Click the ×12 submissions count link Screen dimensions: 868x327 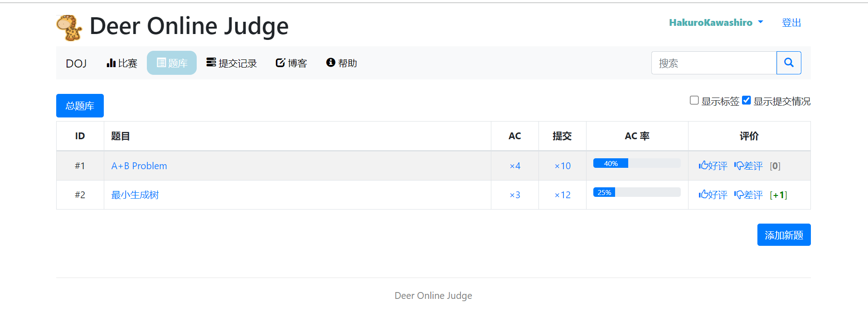pyautogui.click(x=563, y=195)
